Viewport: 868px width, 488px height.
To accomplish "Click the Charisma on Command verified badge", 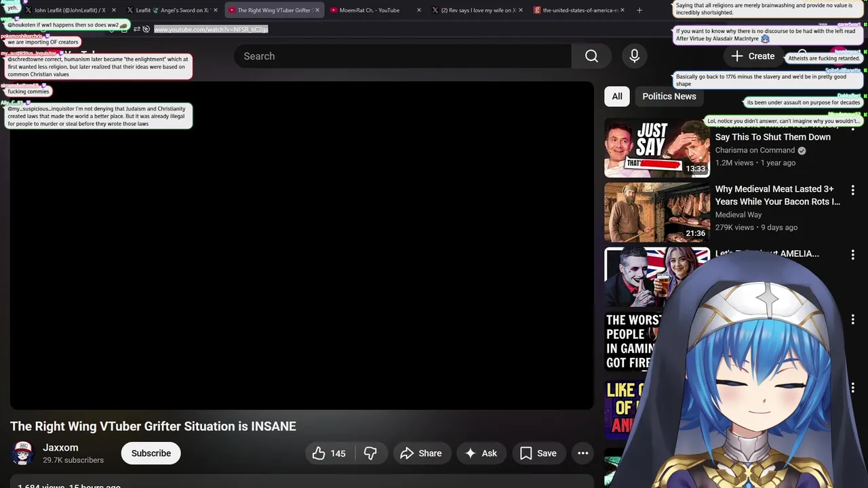I will (x=802, y=150).
